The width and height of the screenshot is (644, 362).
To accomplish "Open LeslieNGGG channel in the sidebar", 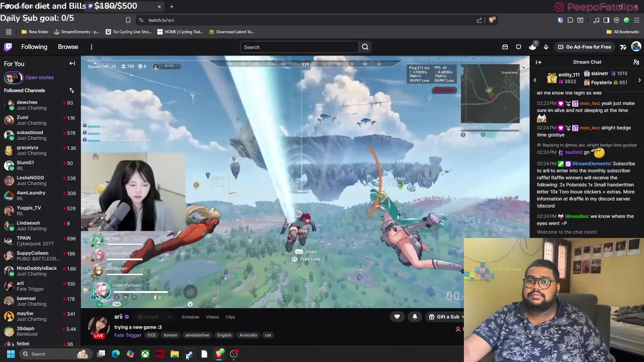I will point(40,180).
